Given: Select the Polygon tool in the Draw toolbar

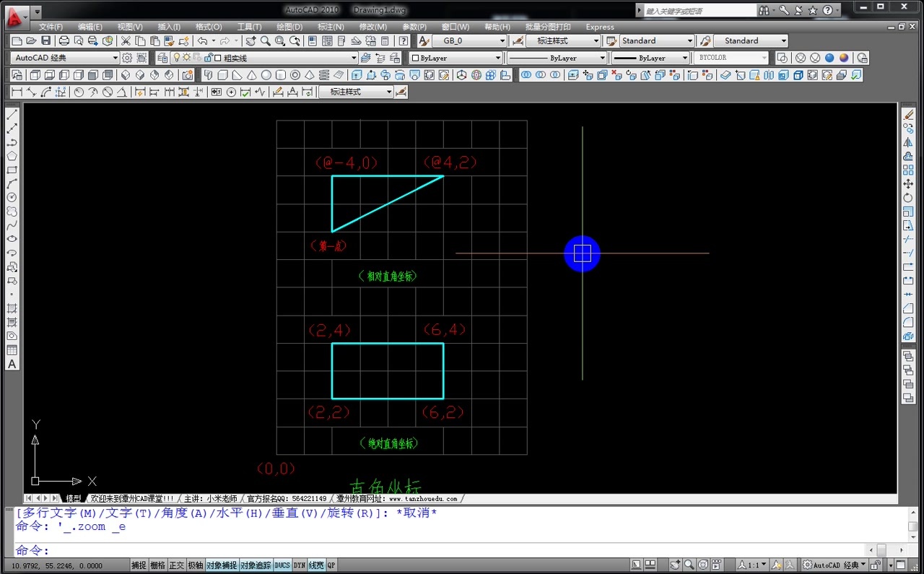Looking at the screenshot, I should click(x=12, y=156).
